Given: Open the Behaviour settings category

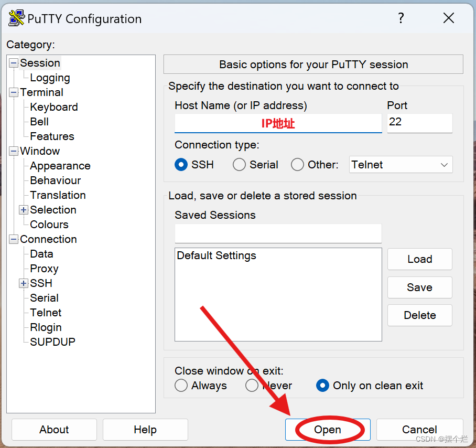Looking at the screenshot, I should pyautogui.click(x=56, y=180).
